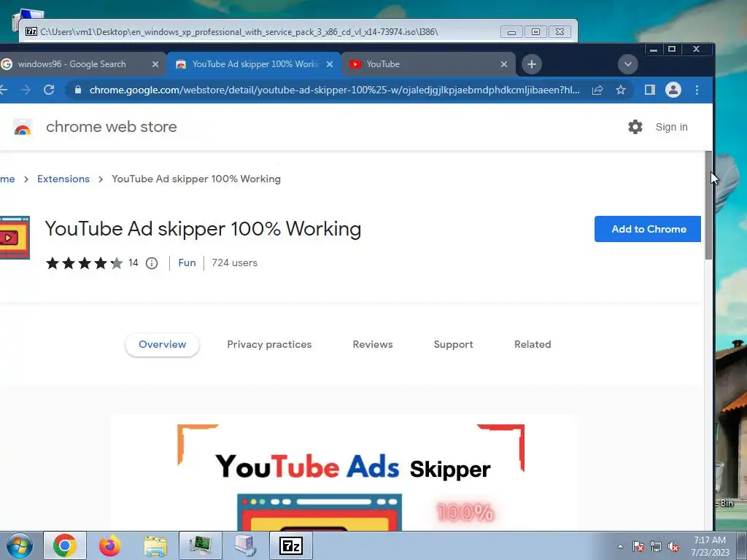This screenshot has height=560, width=747.
Task: Select the YouTube Ad skipper tab
Action: point(253,64)
